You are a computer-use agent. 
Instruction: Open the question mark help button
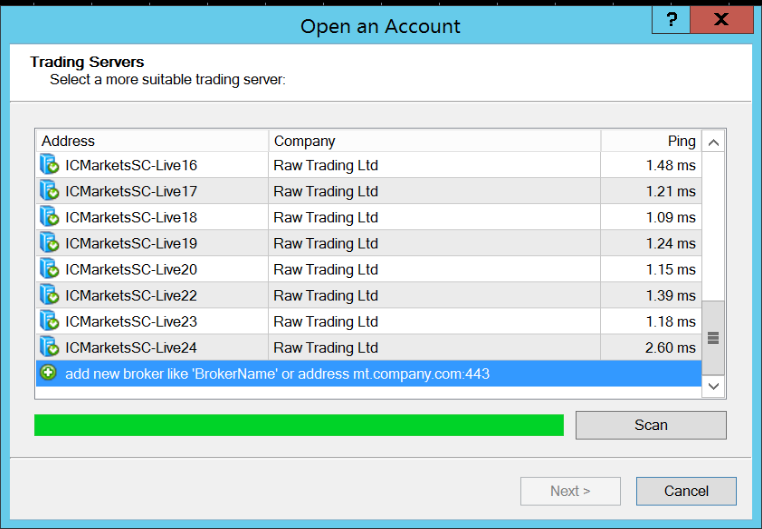pyautogui.click(x=671, y=20)
